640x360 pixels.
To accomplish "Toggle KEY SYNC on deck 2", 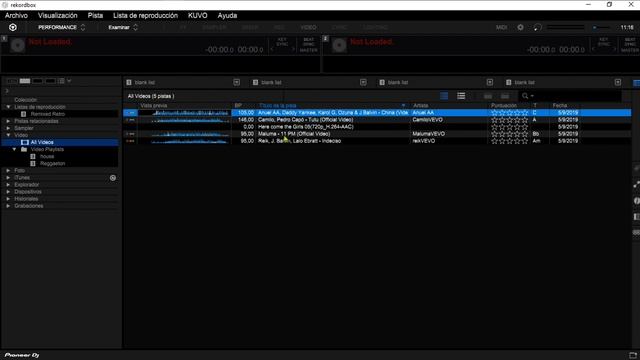I will (x=604, y=42).
